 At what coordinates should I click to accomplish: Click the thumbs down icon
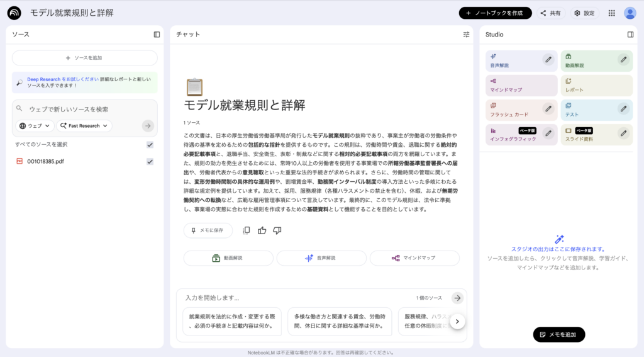pyautogui.click(x=277, y=230)
